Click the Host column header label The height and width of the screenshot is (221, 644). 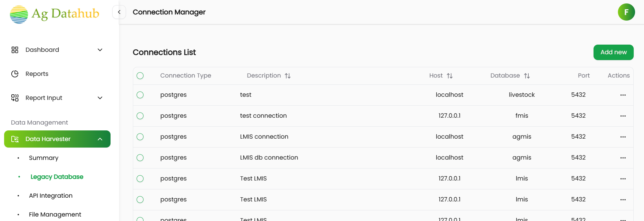436,76
